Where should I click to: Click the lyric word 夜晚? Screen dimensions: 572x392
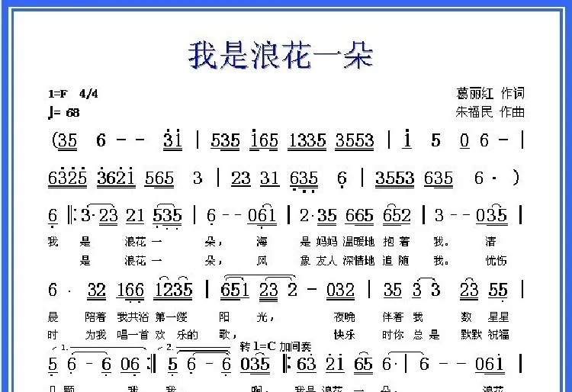344,317
